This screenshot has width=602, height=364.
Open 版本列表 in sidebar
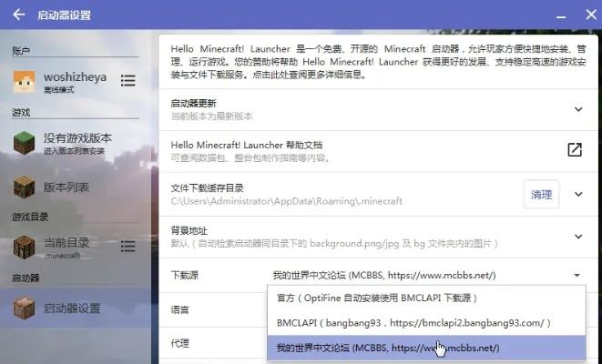click(76, 187)
